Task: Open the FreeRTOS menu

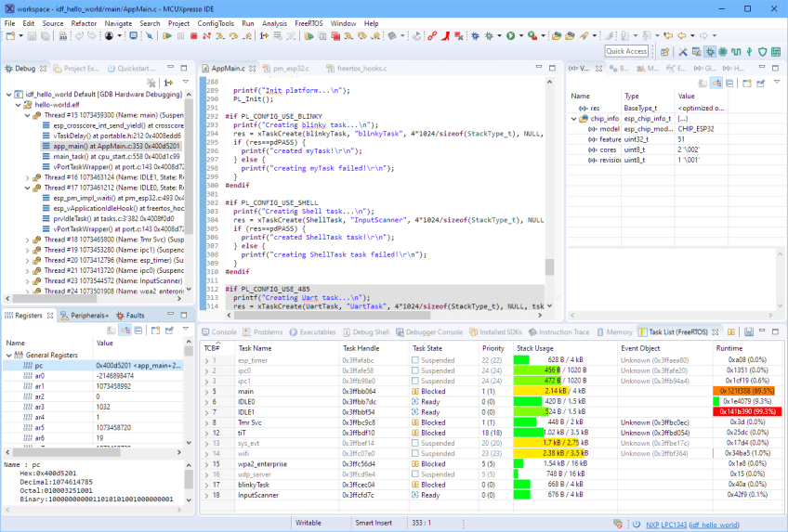Action: coord(309,23)
